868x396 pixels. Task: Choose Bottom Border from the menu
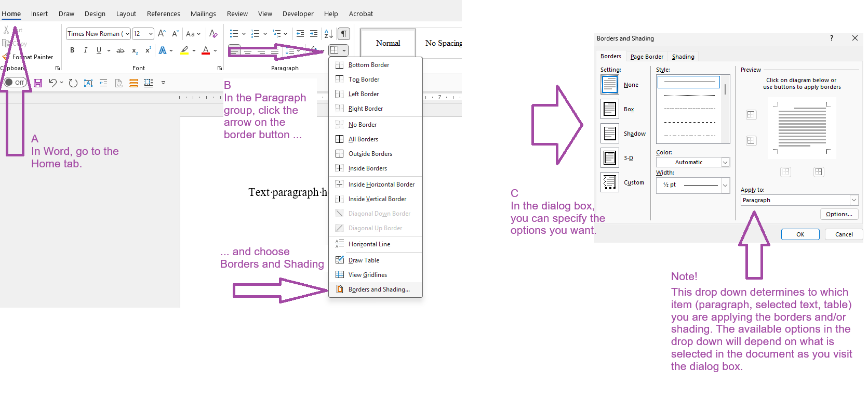[376, 65]
